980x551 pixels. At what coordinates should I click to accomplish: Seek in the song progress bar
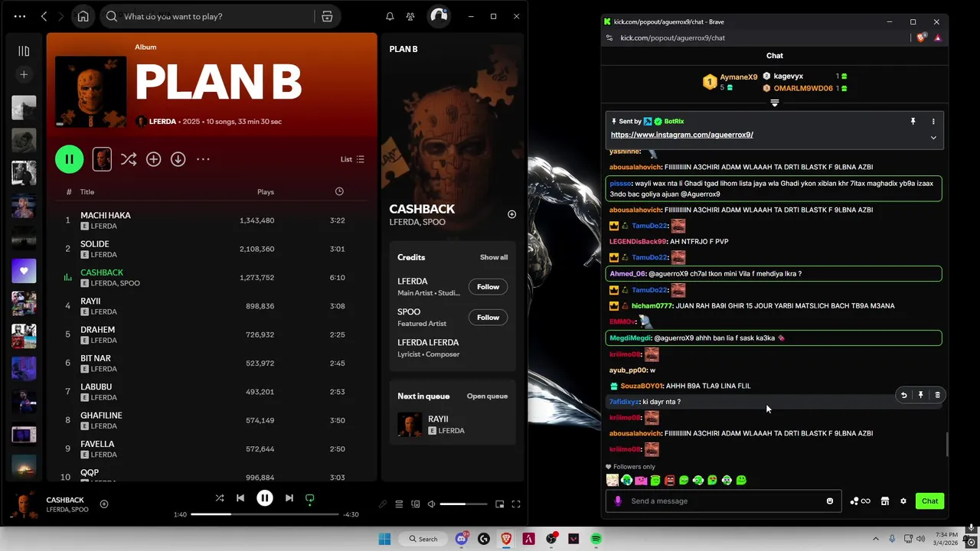click(x=264, y=514)
